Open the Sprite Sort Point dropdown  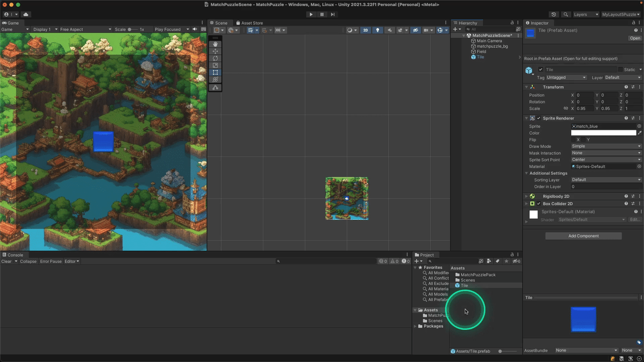(606, 160)
